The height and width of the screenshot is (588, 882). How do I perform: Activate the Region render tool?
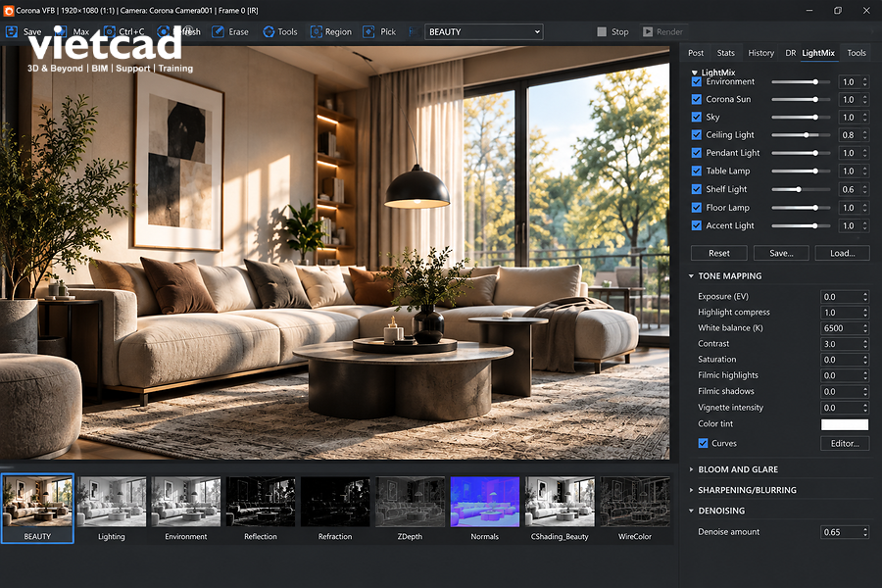click(331, 32)
